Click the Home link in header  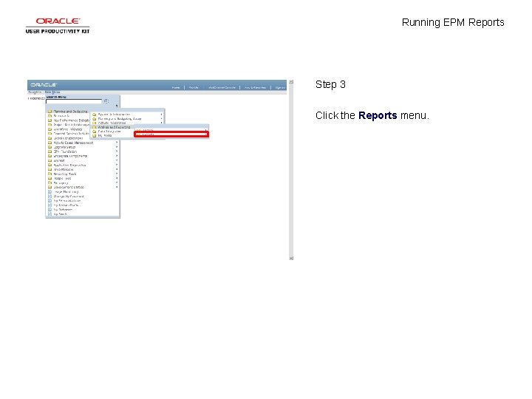tap(176, 87)
